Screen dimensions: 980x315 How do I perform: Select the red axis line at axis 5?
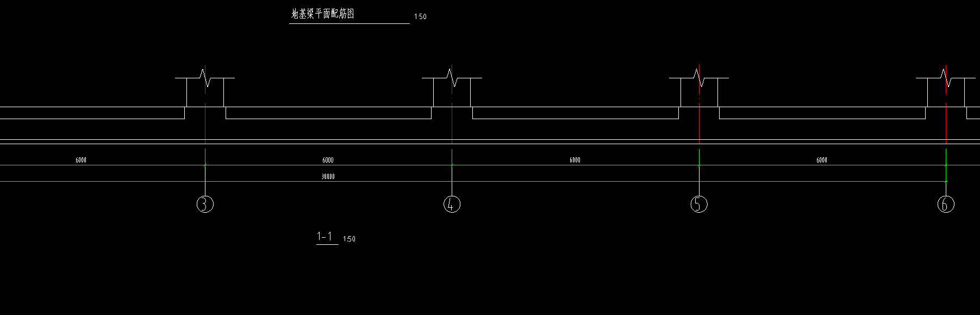click(x=699, y=103)
